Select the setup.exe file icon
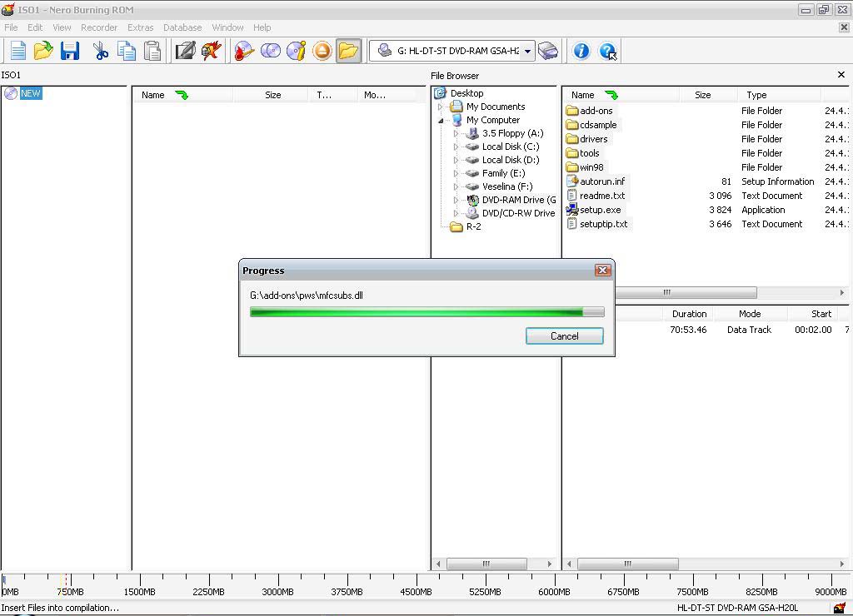The height and width of the screenshot is (616, 853). [571, 209]
